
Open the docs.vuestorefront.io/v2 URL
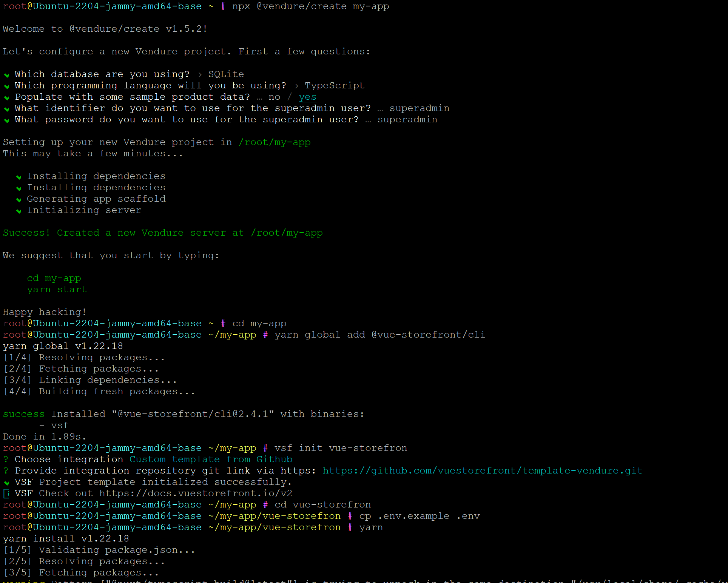[196, 494]
